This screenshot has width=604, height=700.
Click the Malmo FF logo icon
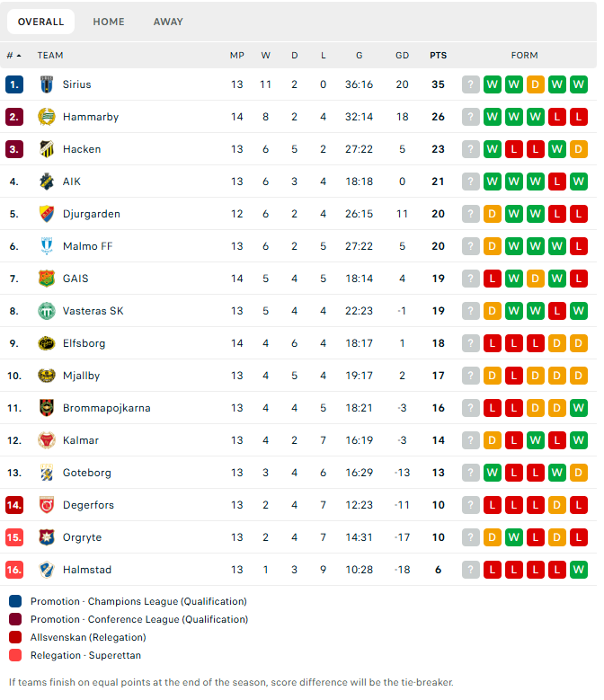coord(47,246)
